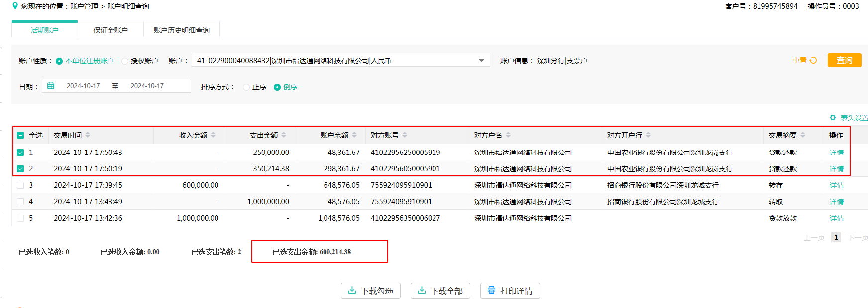The height and width of the screenshot is (308, 868).
Task: Click the calendar icon in the date field
Action: [51, 86]
